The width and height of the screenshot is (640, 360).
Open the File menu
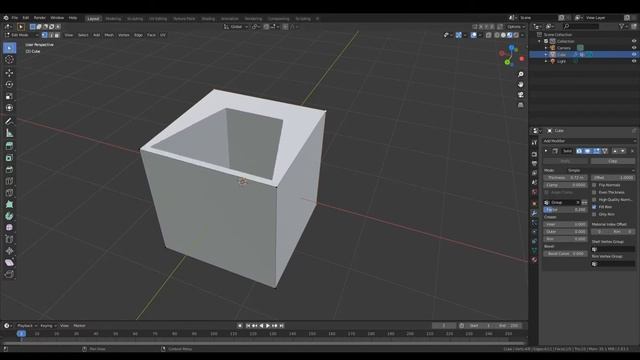coord(15,18)
